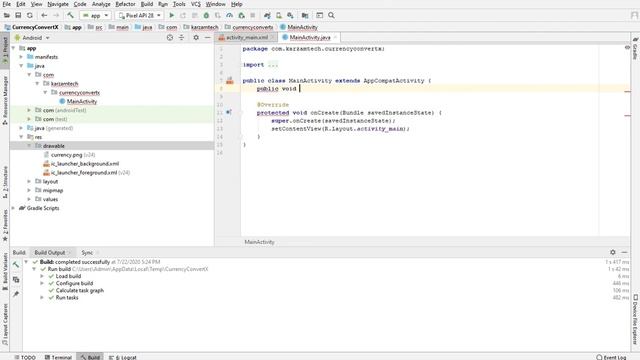Click the hammer icon in Build panel sidebar
This screenshot has width=640, height=360.
[16, 265]
